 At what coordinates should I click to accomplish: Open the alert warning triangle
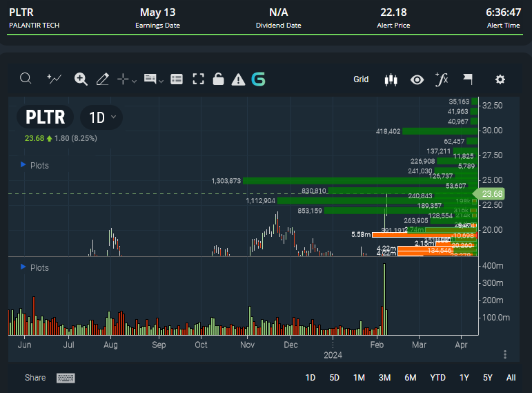[x=238, y=79]
